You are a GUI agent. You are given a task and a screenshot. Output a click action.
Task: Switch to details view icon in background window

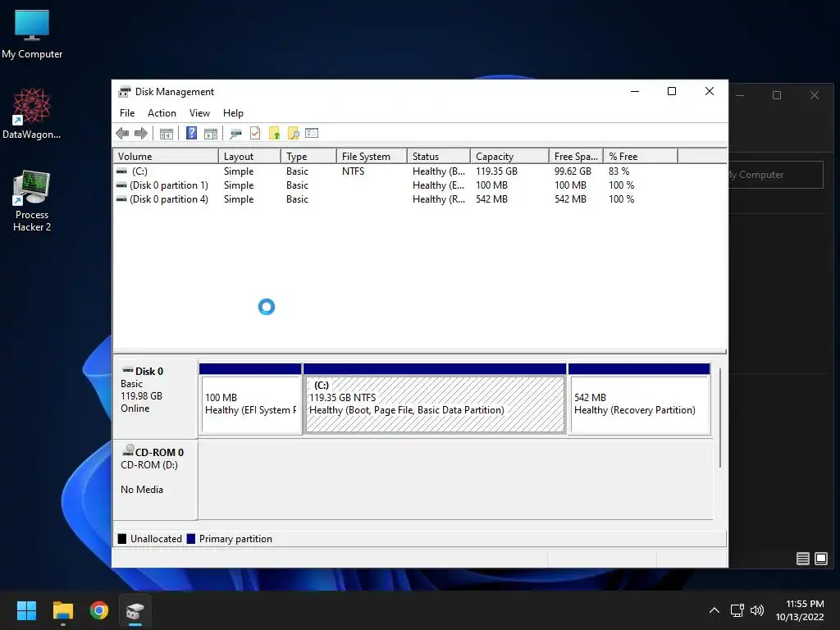[802, 559]
